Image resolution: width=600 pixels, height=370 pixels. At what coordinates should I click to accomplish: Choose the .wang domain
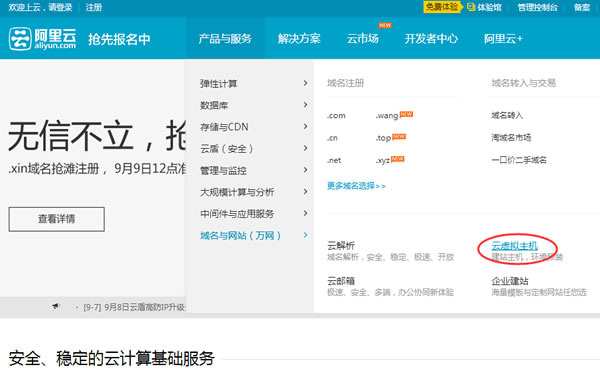coord(387,115)
